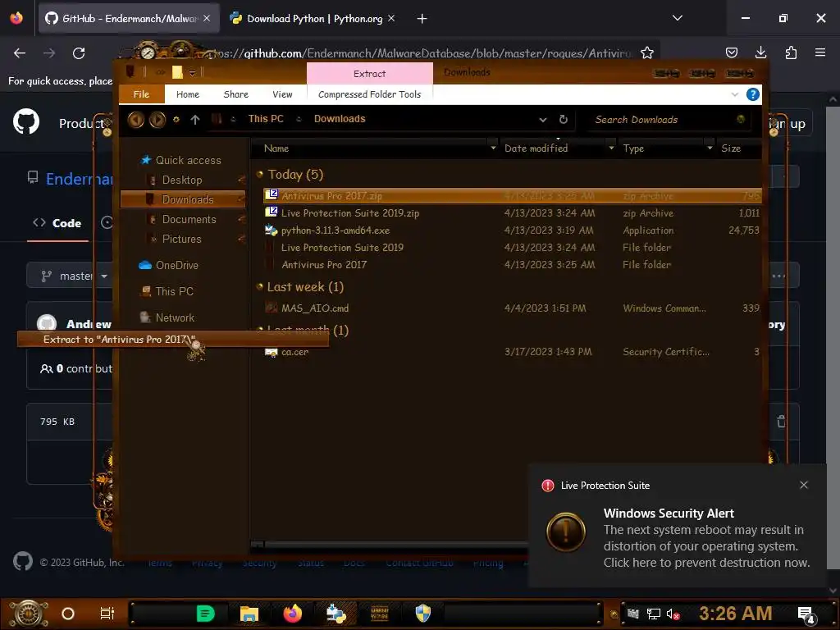The width and height of the screenshot is (840, 630).
Task: Select the ca.cer certificate file
Action: pyautogui.click(x=512, y=352)
